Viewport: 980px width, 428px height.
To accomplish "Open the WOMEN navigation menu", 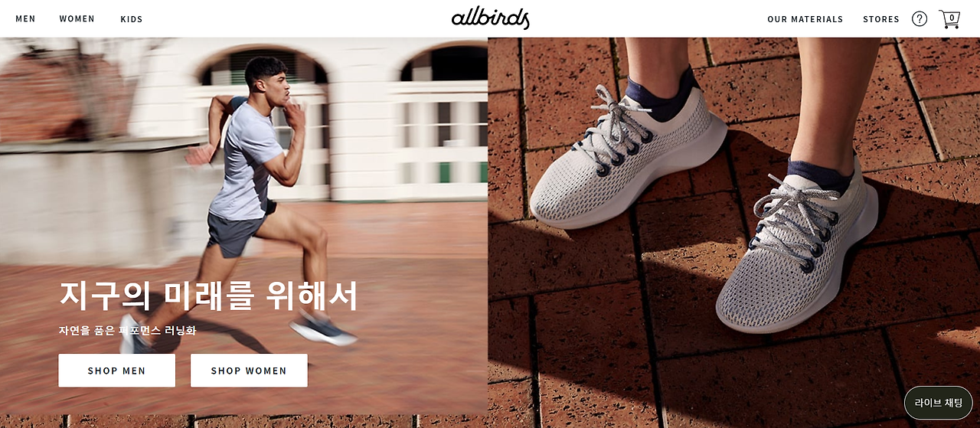I will pos(77,19).
